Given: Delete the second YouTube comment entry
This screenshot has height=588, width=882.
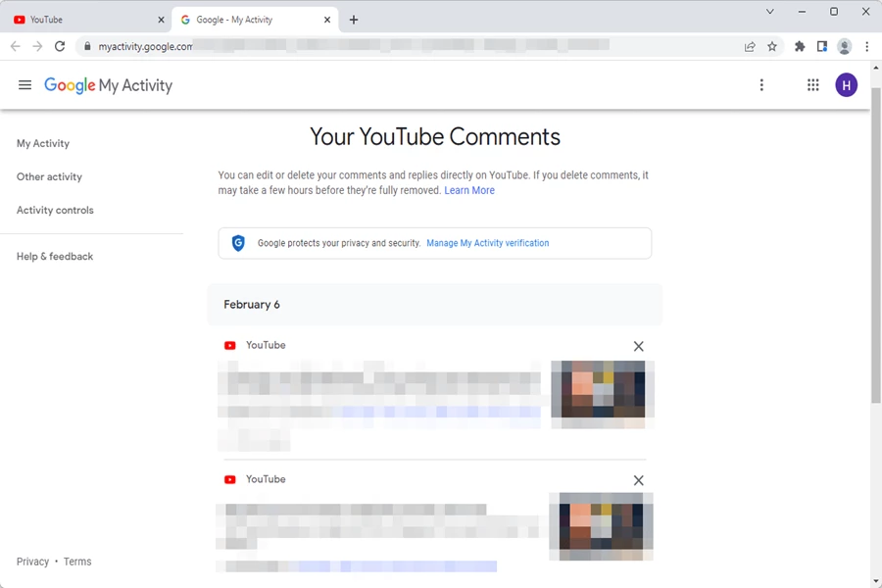Looking at the screenshot, I should click(638, 480).
